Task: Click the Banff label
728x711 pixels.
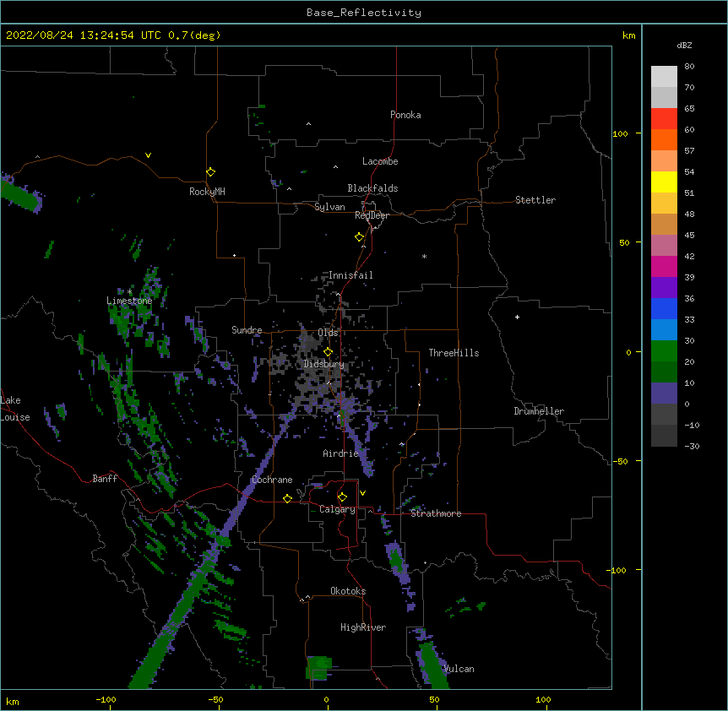Action: [x=105, y=479]
